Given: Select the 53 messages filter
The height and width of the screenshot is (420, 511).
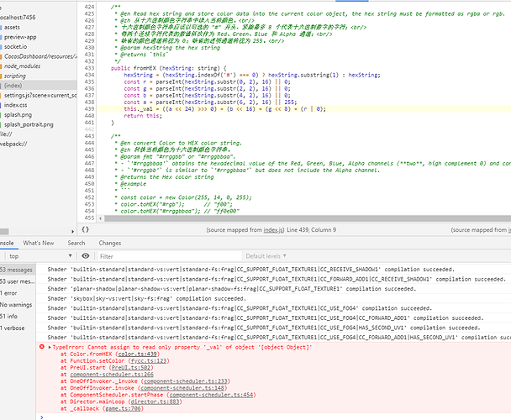Looking at the screenshot, I should click(x=17, y=270).
